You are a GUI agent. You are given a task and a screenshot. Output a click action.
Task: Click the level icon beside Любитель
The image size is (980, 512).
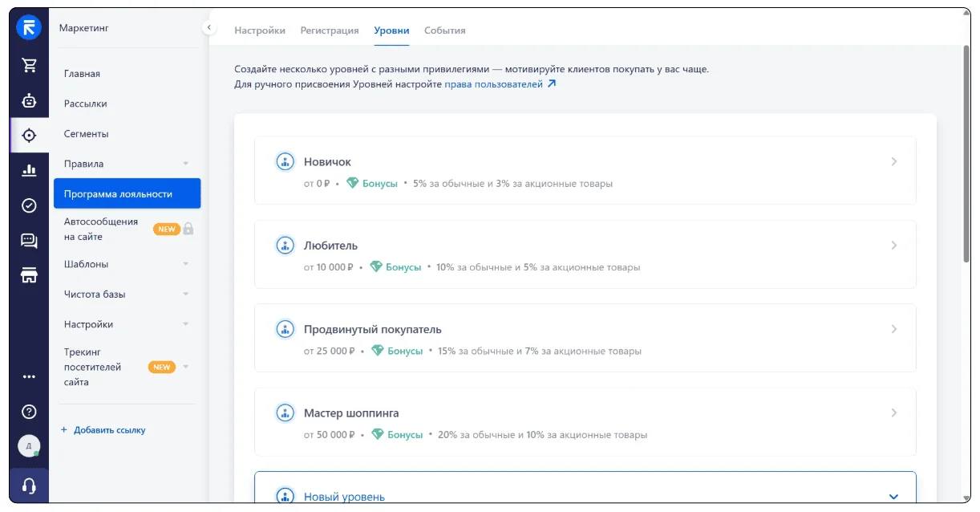[x=285, y=246]
